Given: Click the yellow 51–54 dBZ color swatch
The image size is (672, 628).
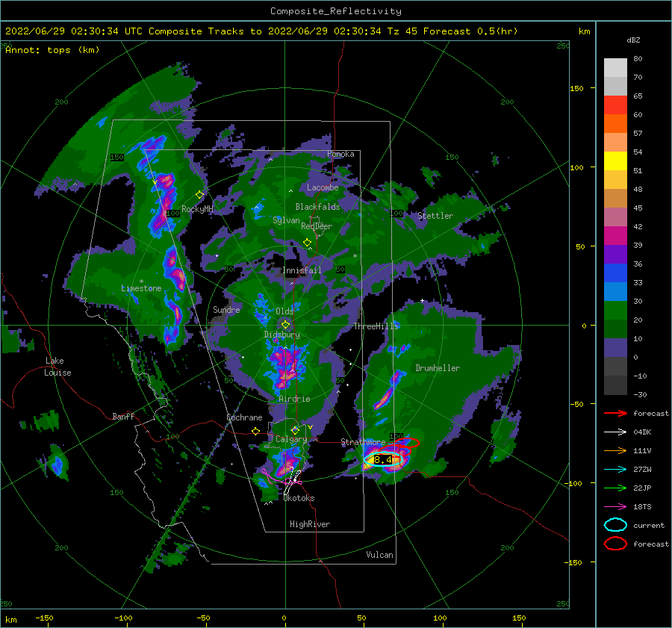Looking at the screenshot, I should click(615, 161).
